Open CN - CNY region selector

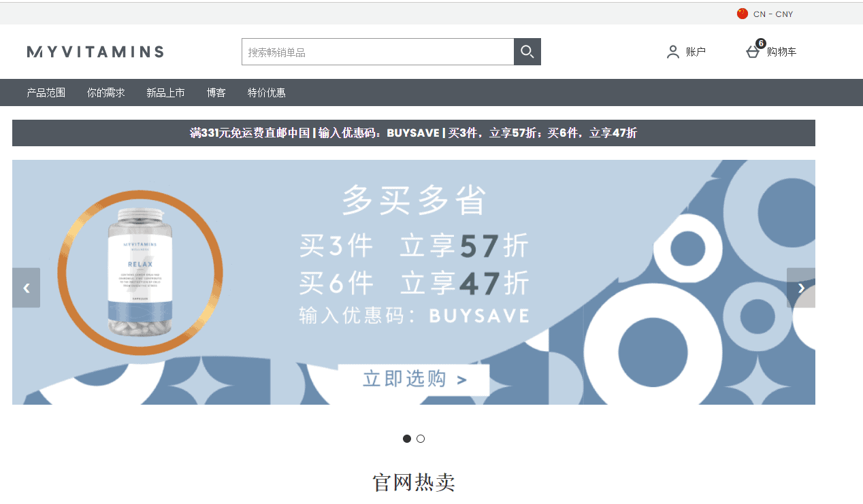coord(765,14)
